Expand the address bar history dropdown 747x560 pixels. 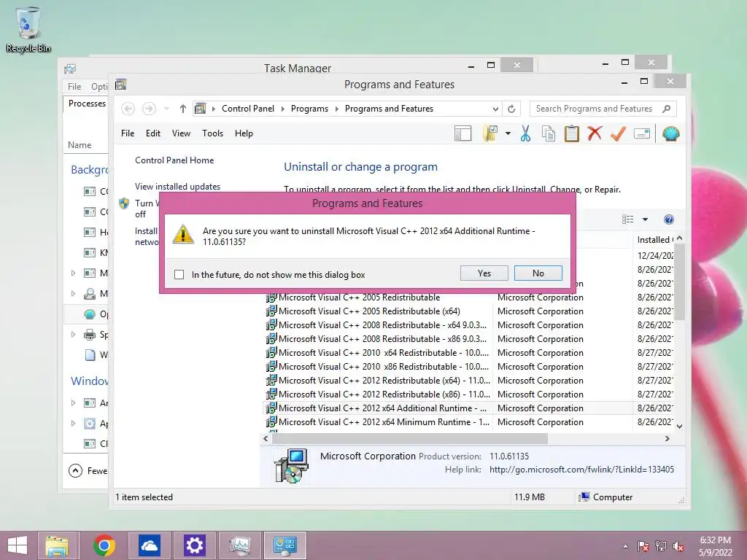[x=495, y=109]
